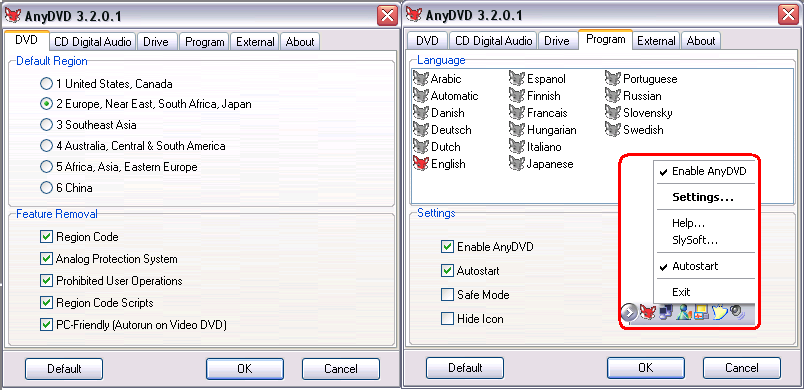This screenshot has height=390, width=804.
Task: Open External tab in left window
Action: tap(255, 42)
